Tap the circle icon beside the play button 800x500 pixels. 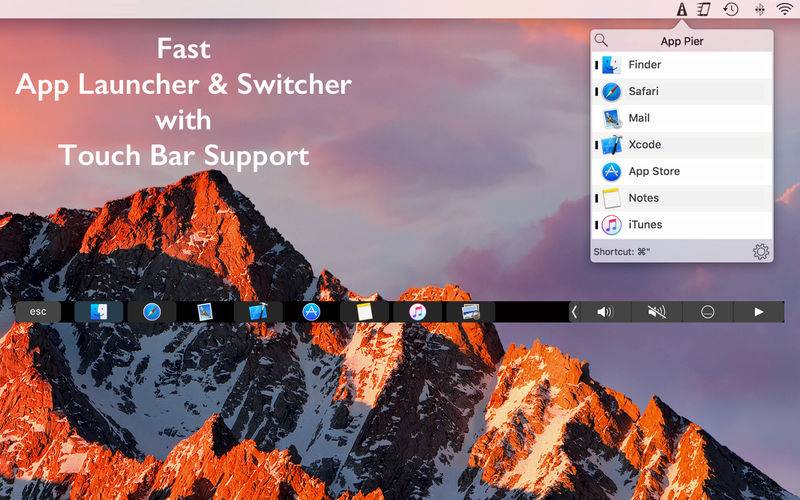[x=708, y=312]
